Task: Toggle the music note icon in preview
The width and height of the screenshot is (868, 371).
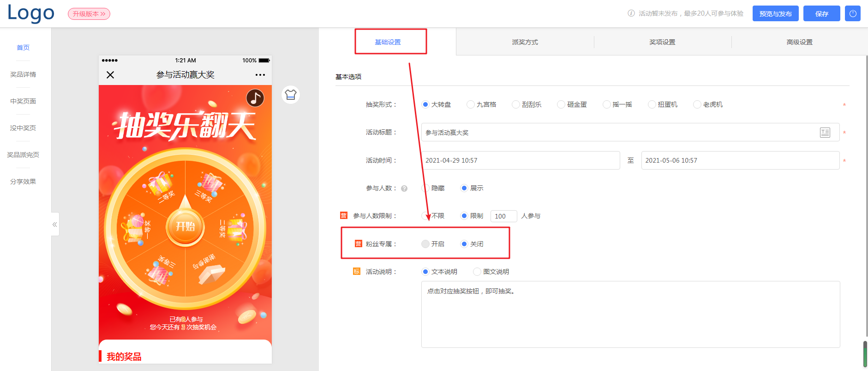Action: 255,97
